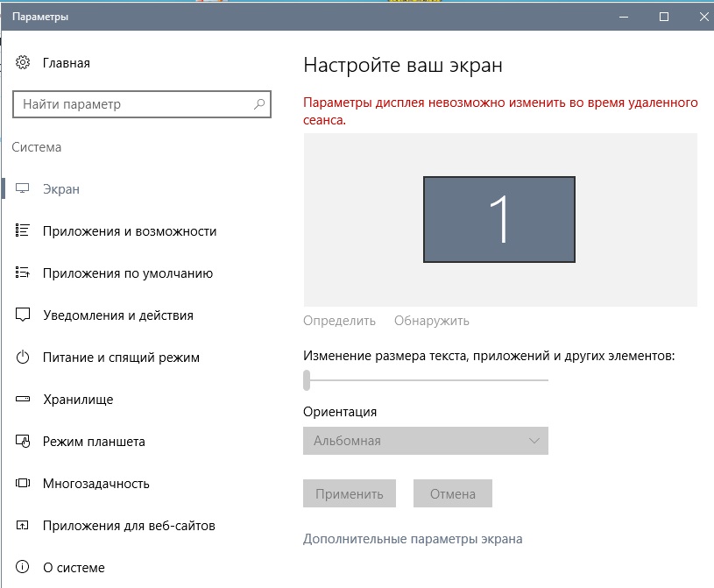Click the Ориентация dropdown chevron arrow
Screen dimensions: 714x588
click(x=534, y=441)
